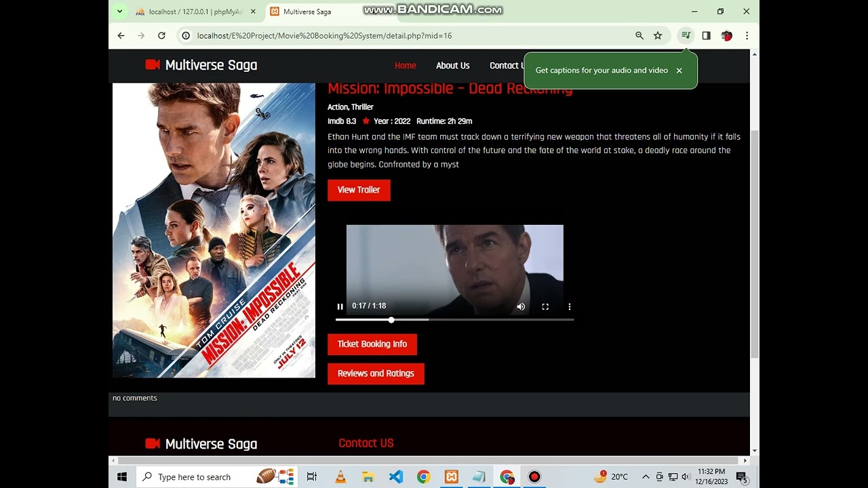Open the Chrome side panel
The image size is (868, 488).
[706, 35]
